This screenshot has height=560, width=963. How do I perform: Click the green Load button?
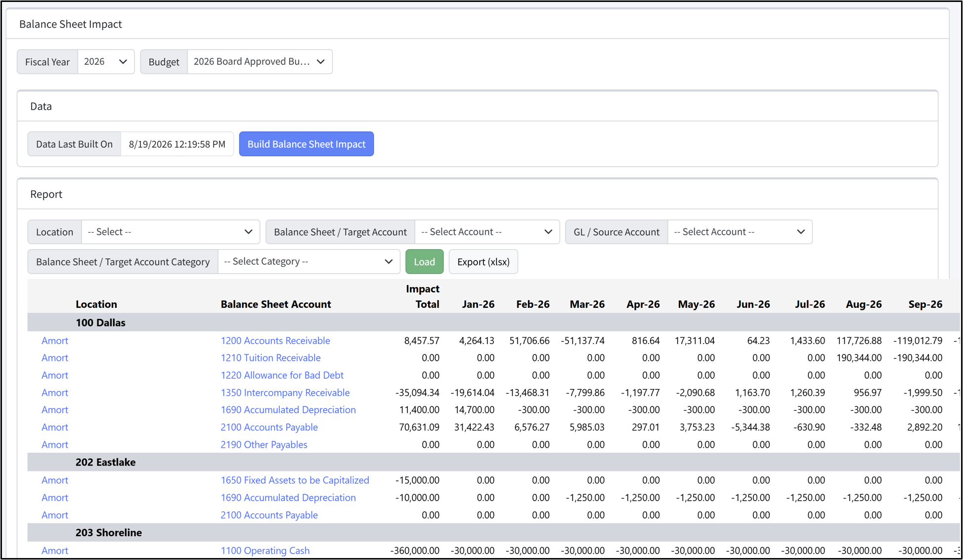tap(424, 261)
